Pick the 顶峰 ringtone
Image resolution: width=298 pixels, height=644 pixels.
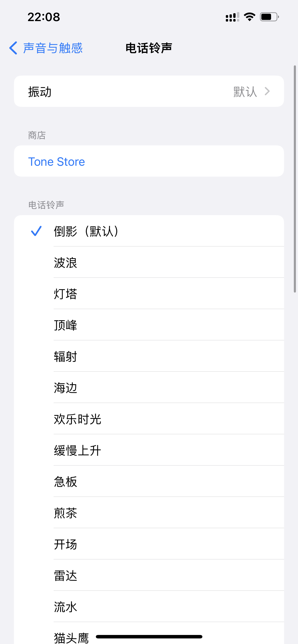pyautogui.click(x=65, y=325)
